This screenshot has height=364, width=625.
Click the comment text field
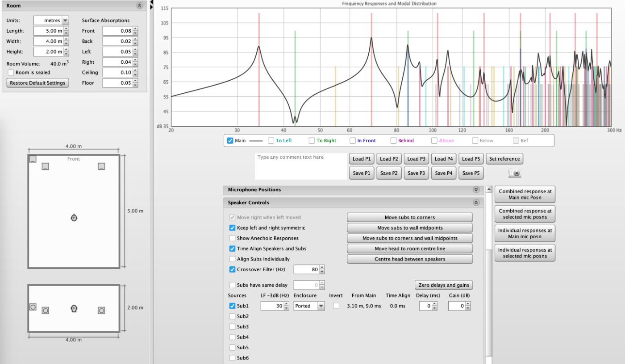(300, 166)
